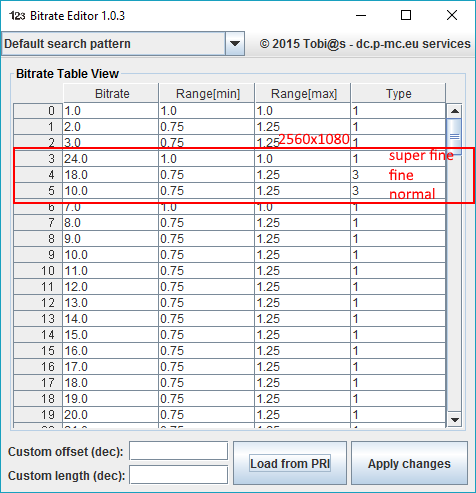Select Range[min] cell 1.0 in row 0
The image size is (476, 493).
207,111
